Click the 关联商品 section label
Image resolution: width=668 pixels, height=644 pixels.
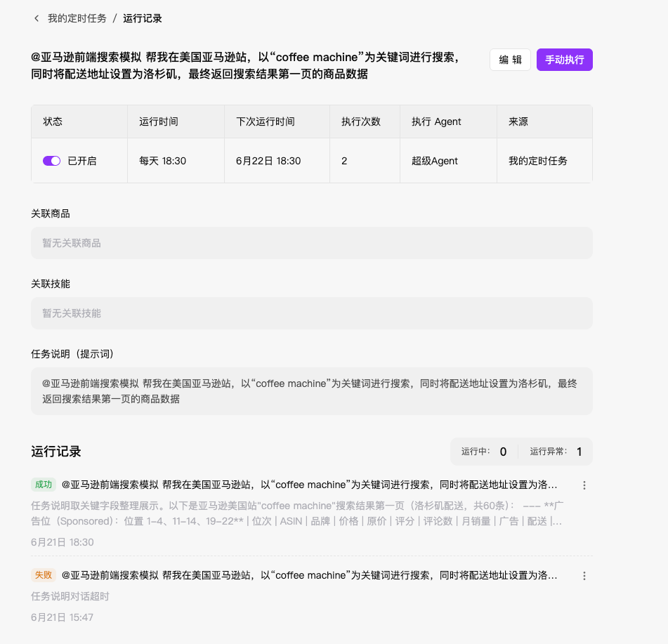coord(51,213)
